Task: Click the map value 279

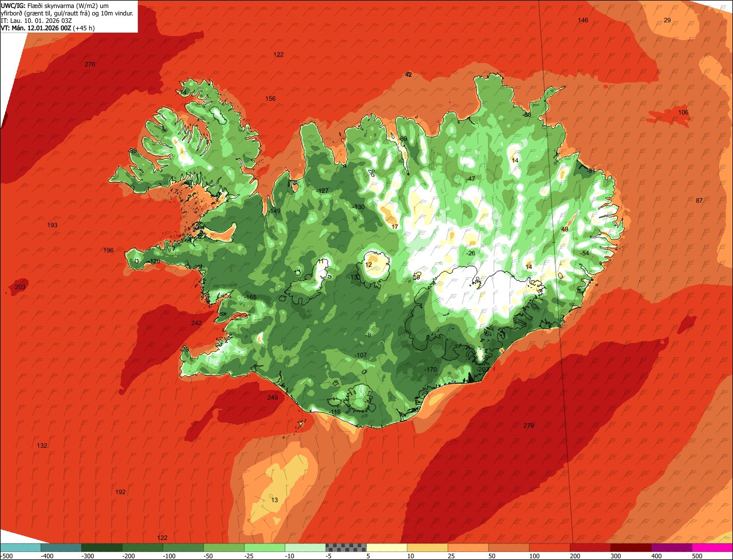Action: (529, 425)
